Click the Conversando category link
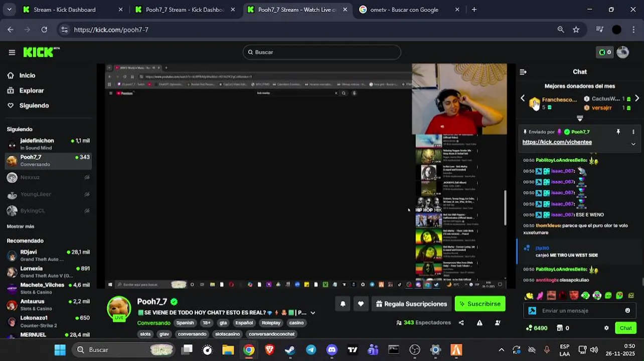Viewport: 644px width, 361px height. click(x=153, y=323)
